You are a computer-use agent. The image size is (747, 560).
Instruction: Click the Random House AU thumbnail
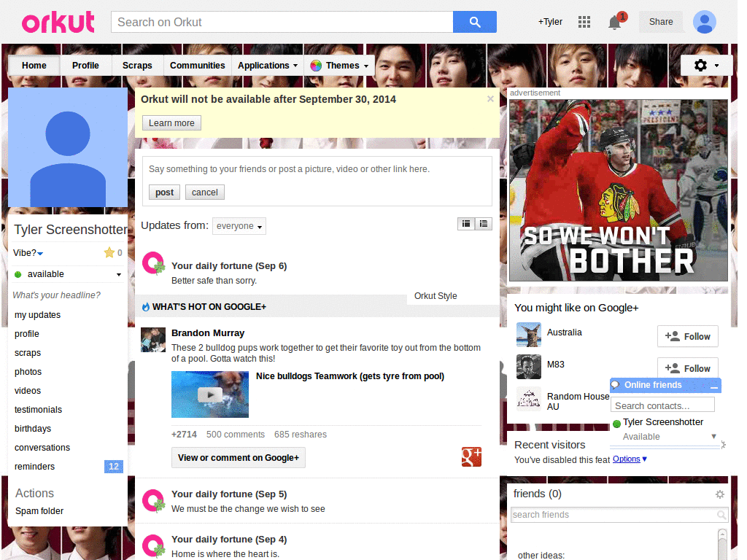click(529, 399)
